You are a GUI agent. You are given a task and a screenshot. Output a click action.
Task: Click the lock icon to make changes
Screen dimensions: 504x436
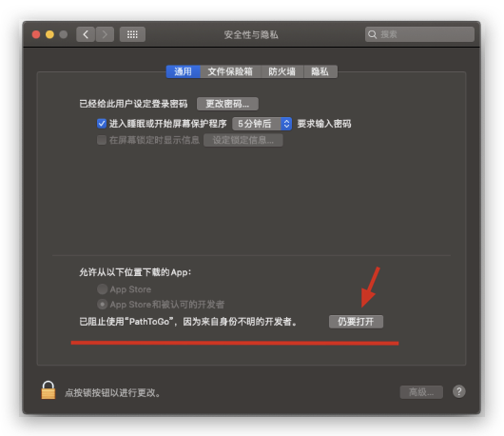click(48, 390)
